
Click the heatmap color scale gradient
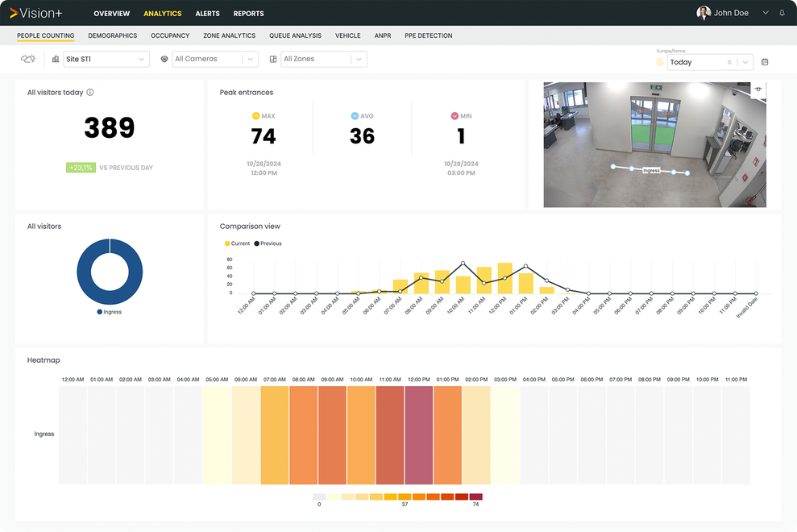[x=396, y=497]
